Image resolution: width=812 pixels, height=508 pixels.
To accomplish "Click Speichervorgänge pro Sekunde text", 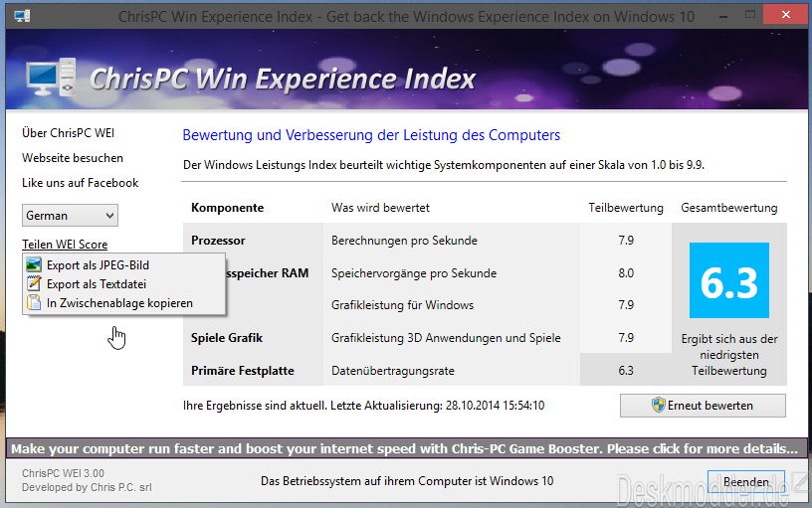I will pos(414,273).
